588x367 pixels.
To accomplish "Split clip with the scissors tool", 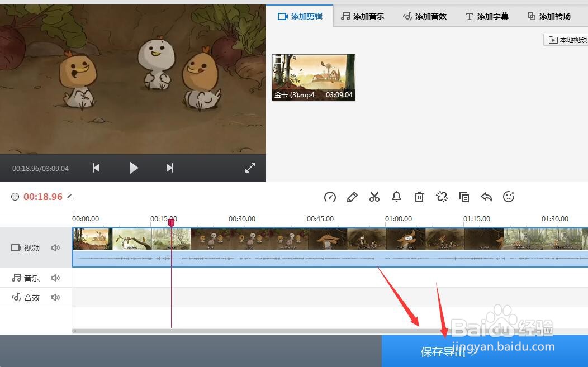I will click(x=374, y=197).
